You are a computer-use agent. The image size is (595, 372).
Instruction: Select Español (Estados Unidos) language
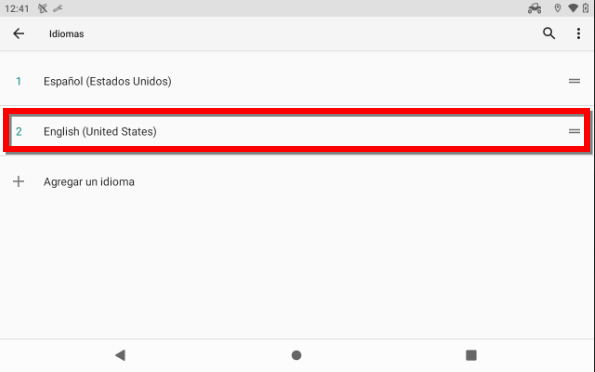click(x=107, y=81)
